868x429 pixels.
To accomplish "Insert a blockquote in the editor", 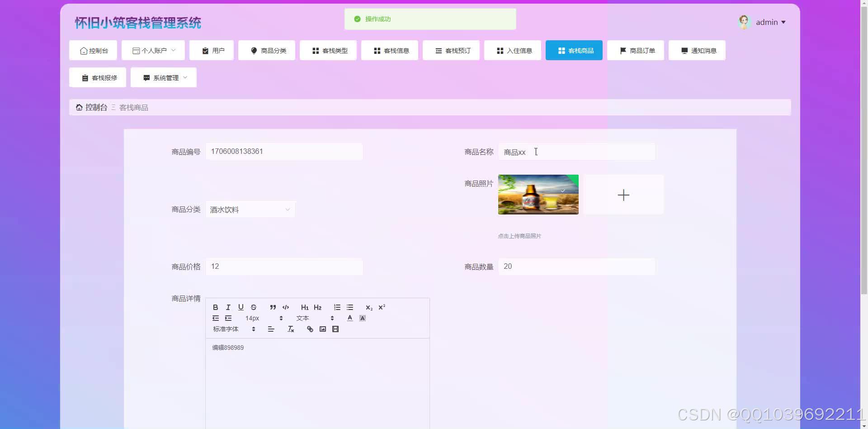I will (x=273, y=307).
